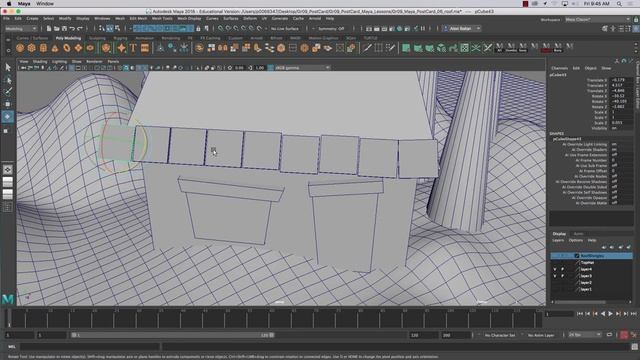Open the Workspace Maya Classic dropdown

597,19
